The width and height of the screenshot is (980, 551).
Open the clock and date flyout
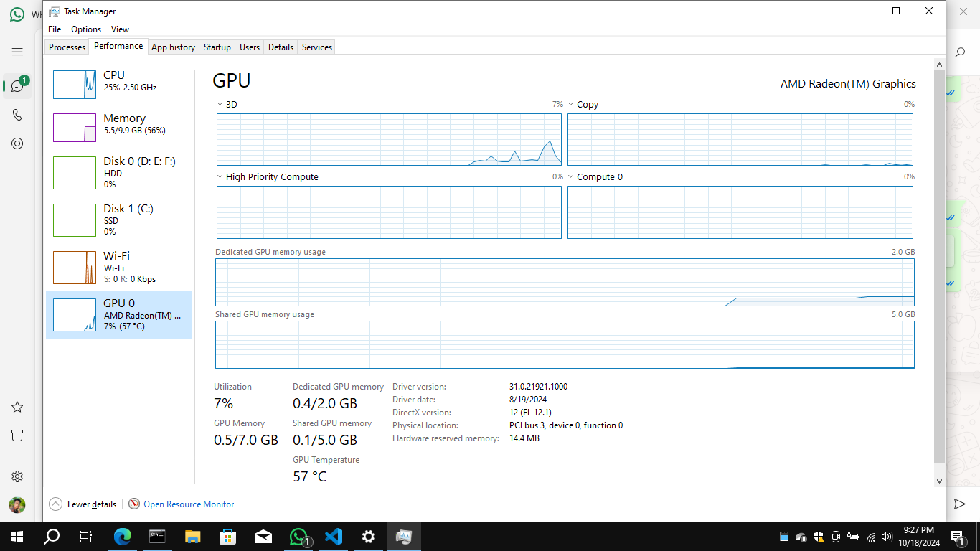pyautogui.click(x=918, y=537)
